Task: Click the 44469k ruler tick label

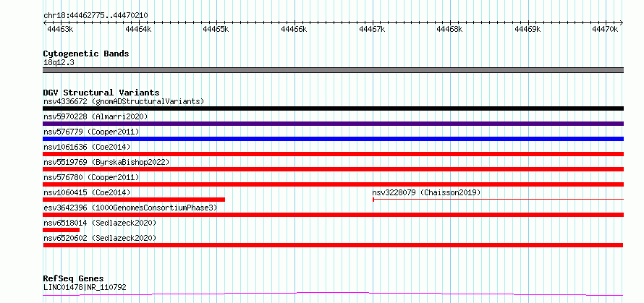Action: pyautogui.click(x=528, y=29)
